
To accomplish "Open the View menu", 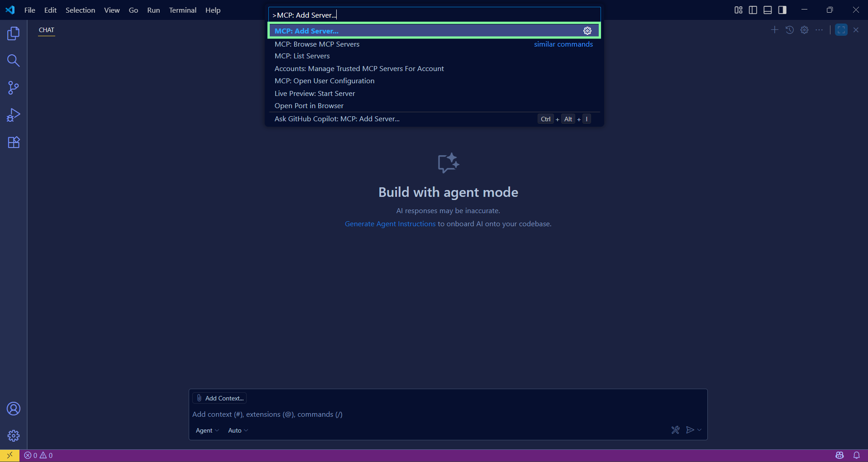I will point(112,10).
